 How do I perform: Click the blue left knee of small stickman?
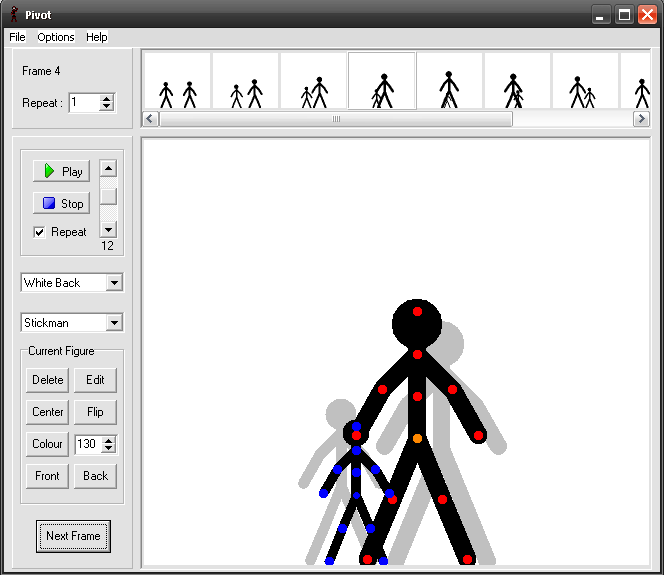pos(343,528)
